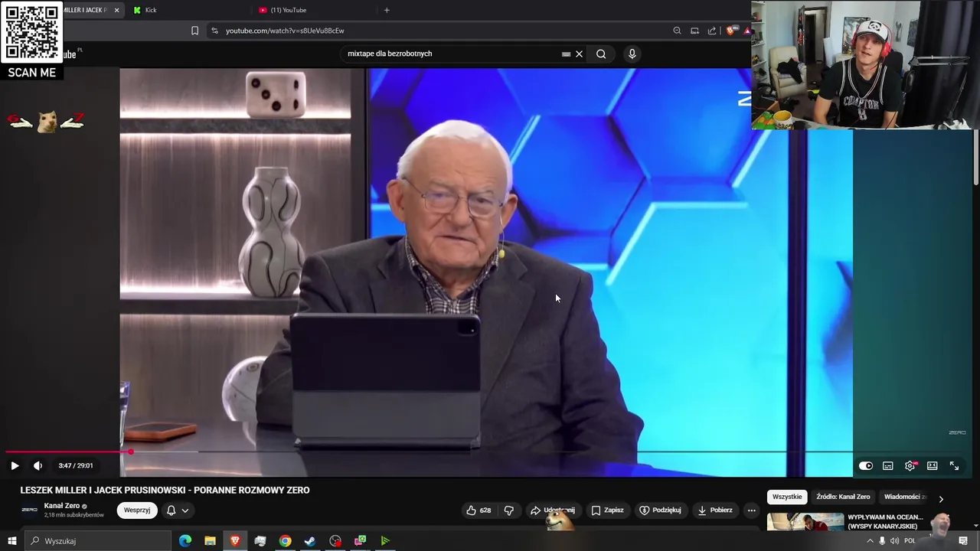Switch the POL language indicator

[x=910, y=541]
